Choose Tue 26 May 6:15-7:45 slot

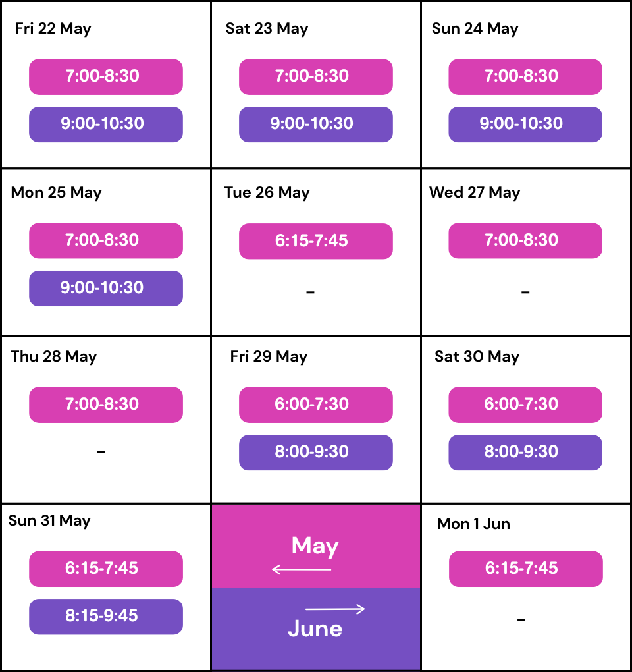(315, 240)
